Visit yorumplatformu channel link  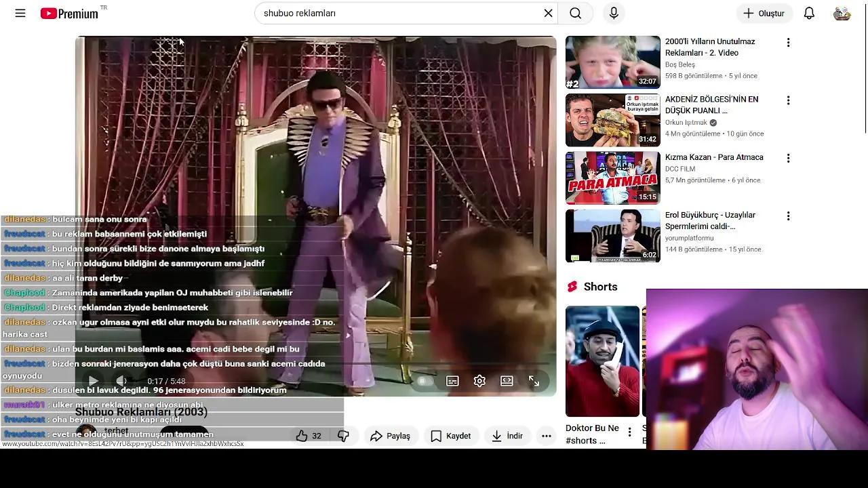pos(689,238)
